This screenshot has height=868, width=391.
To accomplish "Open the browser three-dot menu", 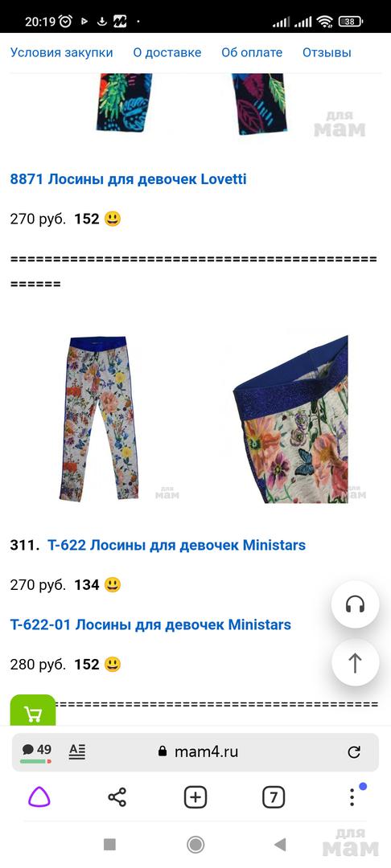I will point(352,796).
